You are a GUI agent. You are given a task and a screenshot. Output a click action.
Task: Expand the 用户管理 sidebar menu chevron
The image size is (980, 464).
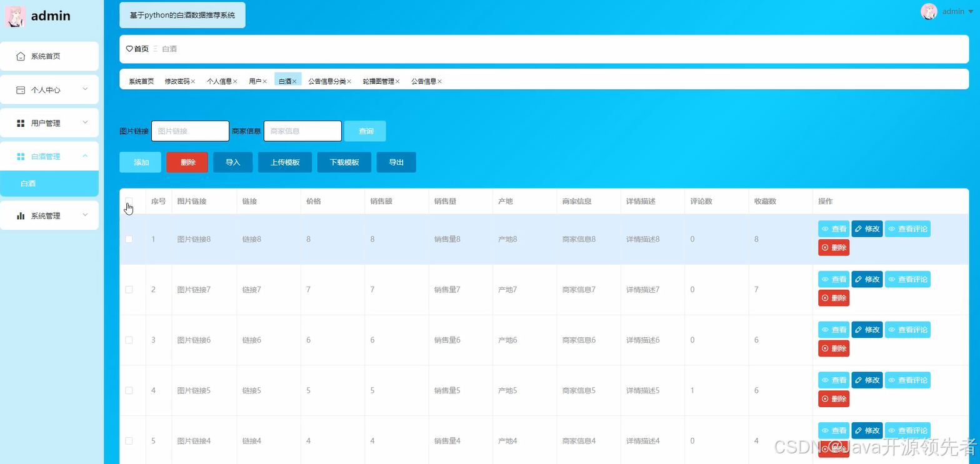tap(85, 122)
